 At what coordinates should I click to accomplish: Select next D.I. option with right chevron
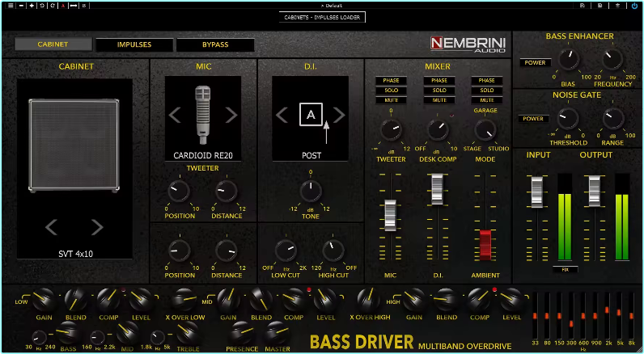(339, 116)
